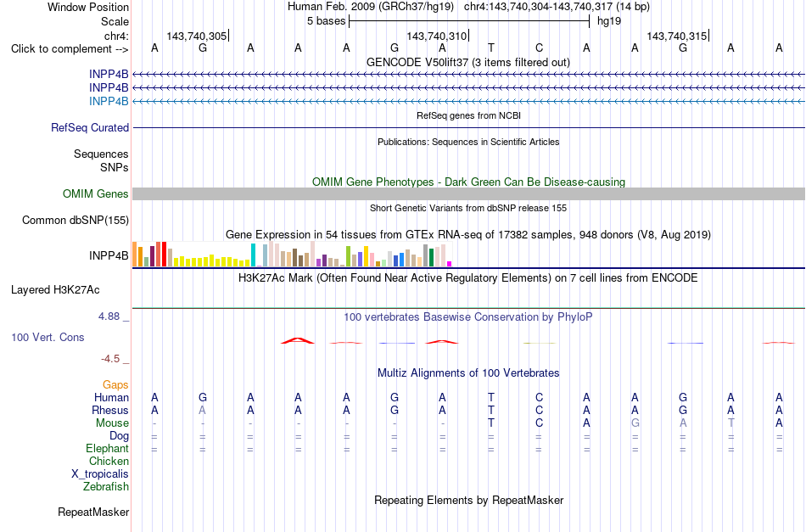The image size is (806, 532).
Task: Open the GENCODE V50lift37 track title
Action: pyautogui.click(x=467, y=62)
